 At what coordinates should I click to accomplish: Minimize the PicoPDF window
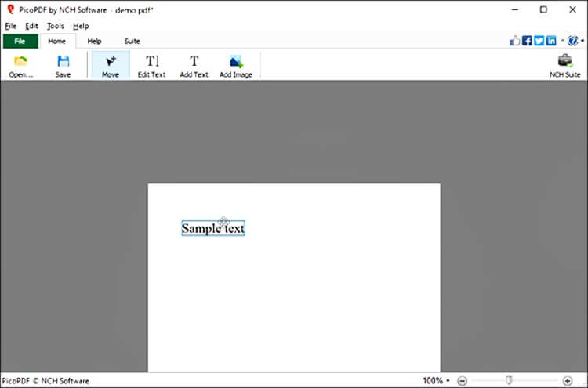coord(515,9)
